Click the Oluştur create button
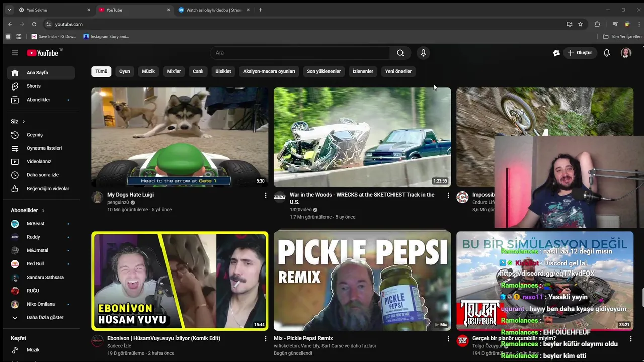This screenshot has width=644, height=362. [580, 53]
